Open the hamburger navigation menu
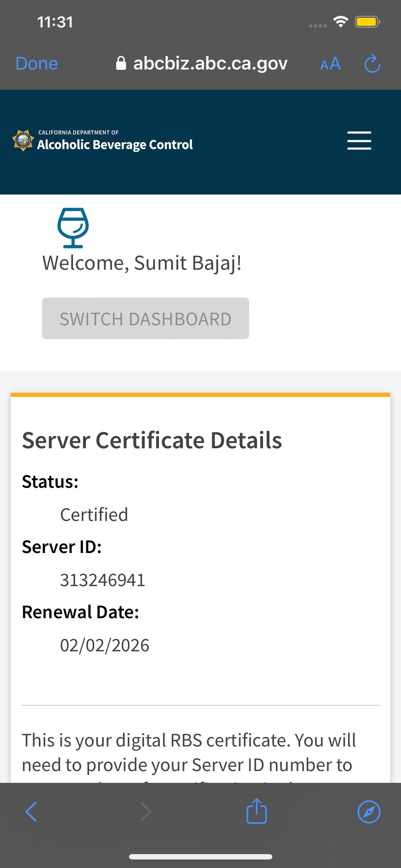This screenshot has width=401, height=868. 359,140
